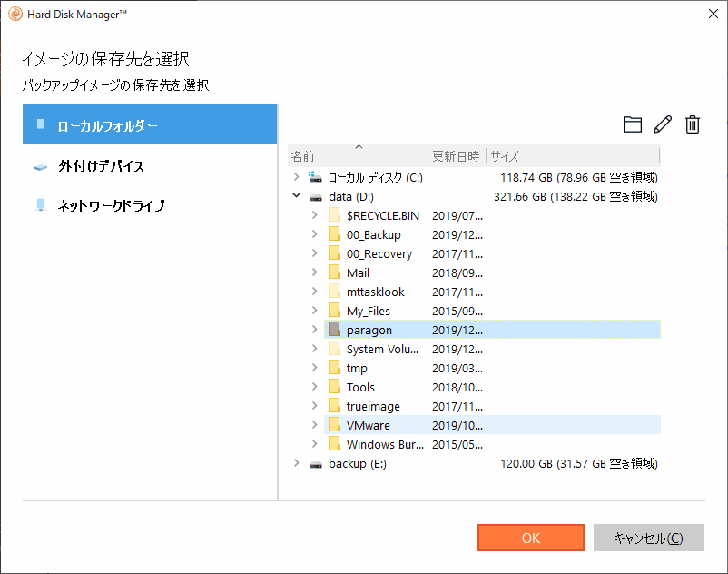Click the new folder creation icon
The height and width of the screenshot is (574, 728).
click(633, 124)
